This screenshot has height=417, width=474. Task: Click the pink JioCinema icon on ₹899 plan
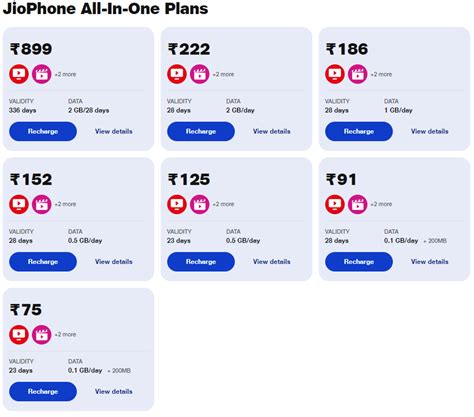coord(42,74)
